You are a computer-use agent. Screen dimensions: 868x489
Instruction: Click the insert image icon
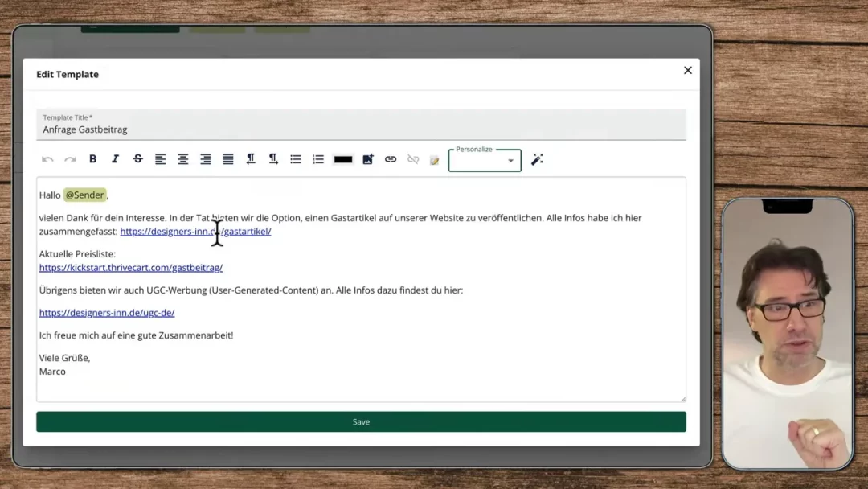368,159
